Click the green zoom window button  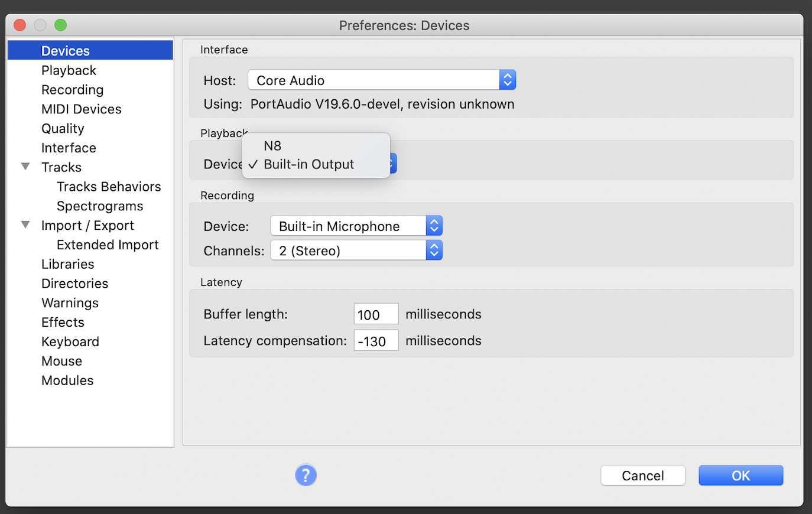coord(60,25)
